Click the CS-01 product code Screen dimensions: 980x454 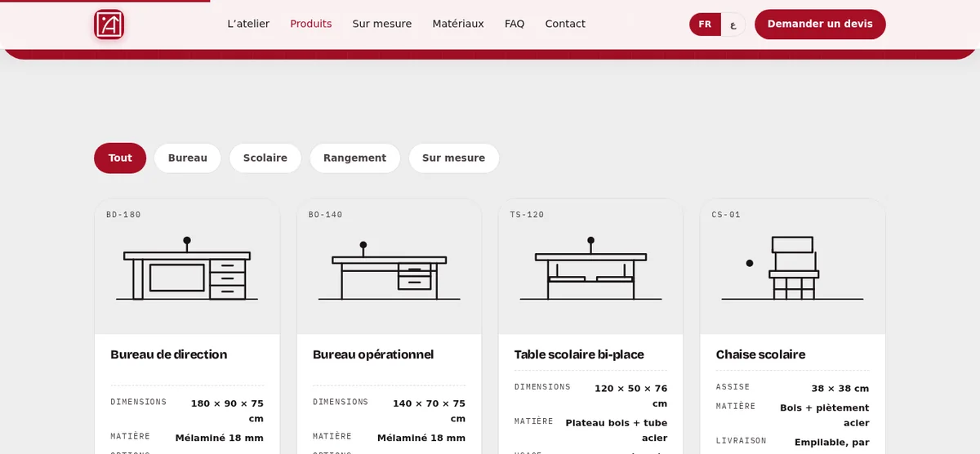click(726, 215)
